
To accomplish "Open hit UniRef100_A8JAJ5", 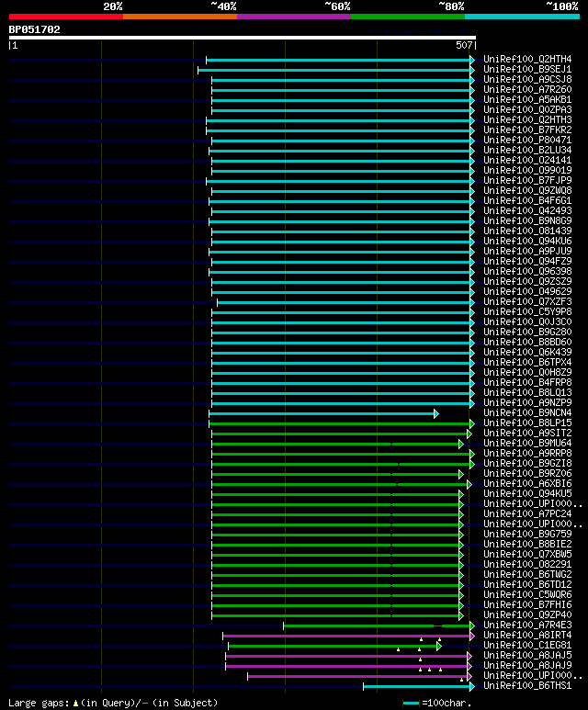I will (x=527, y=656).
